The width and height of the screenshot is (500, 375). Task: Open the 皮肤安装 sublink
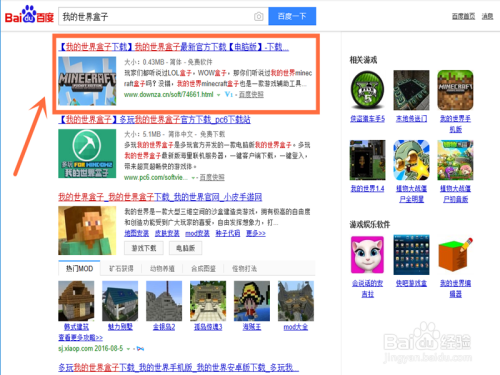[167, 233]
